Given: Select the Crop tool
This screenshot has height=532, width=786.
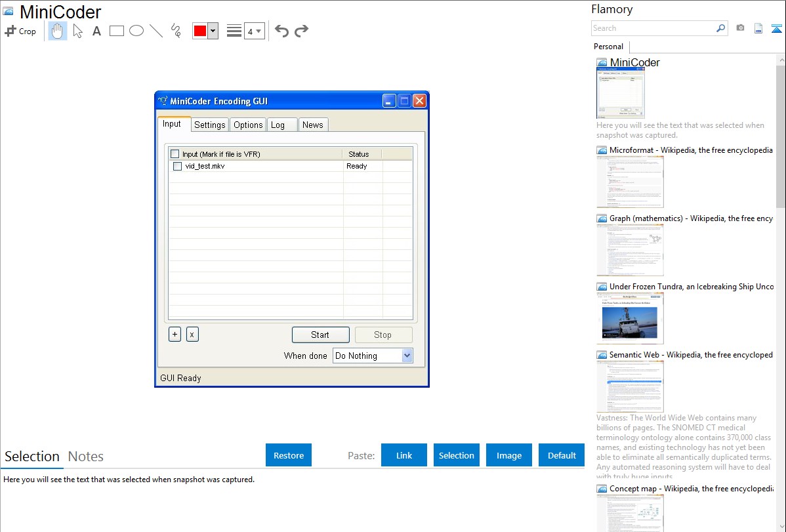Looking at the screenshot, I should coord(20,31).
